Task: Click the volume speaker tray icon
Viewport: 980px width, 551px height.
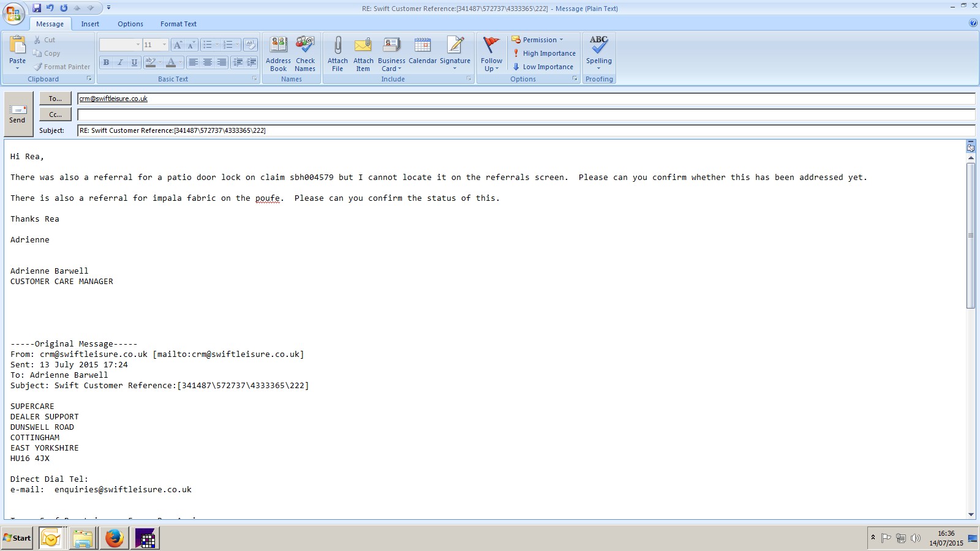Action: pos(916,538)
